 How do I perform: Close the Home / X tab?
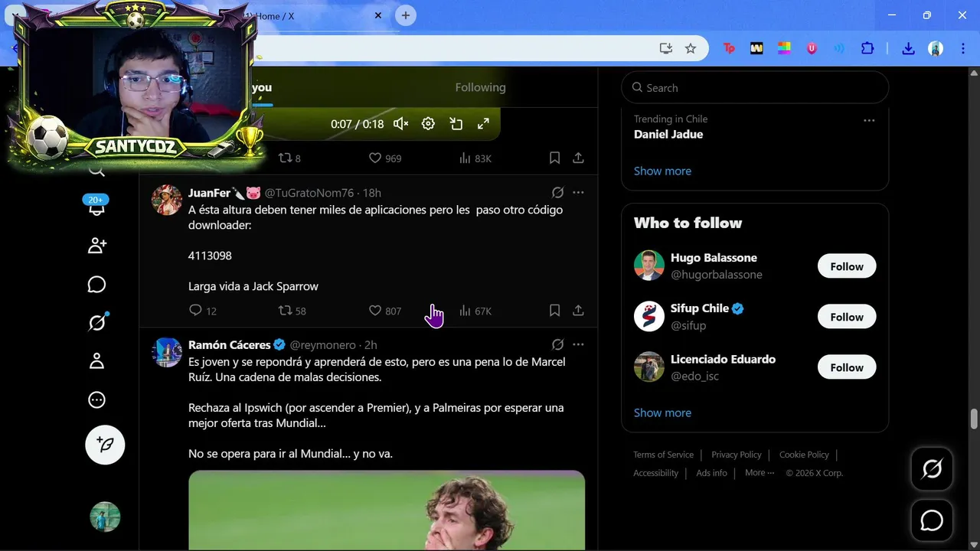point(378,15)
